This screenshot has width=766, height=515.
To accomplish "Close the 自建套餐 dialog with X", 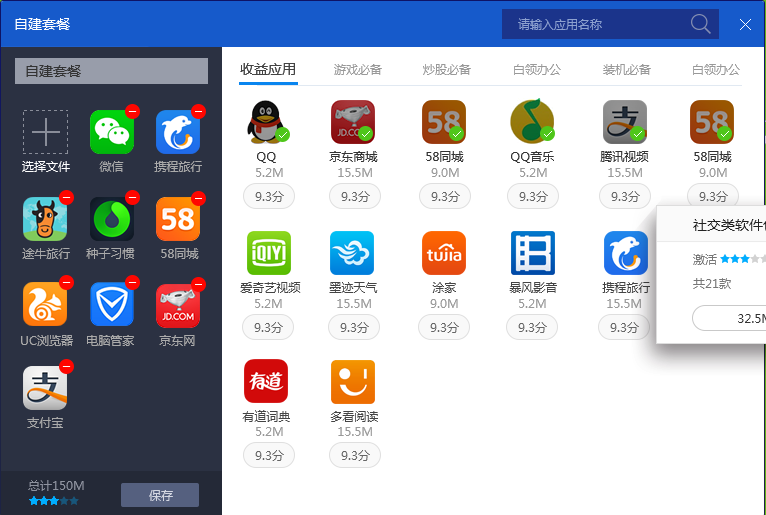I will click(x=745, y=24).
